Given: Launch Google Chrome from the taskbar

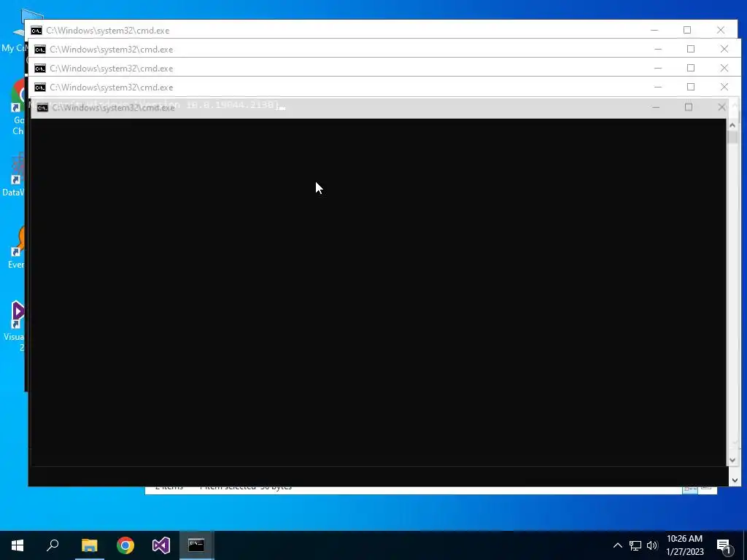Looking at the screenshot, I should (125, 545).
